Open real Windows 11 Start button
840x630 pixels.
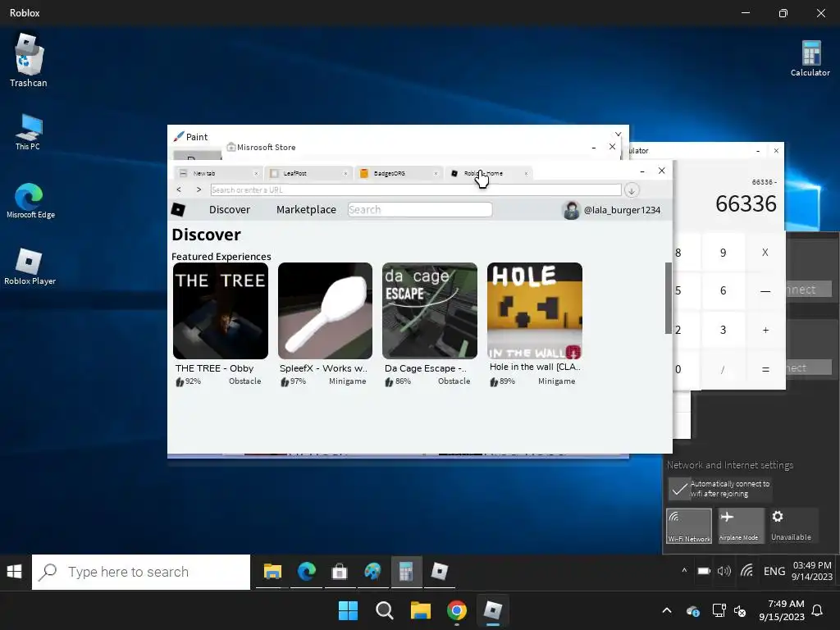348,610
